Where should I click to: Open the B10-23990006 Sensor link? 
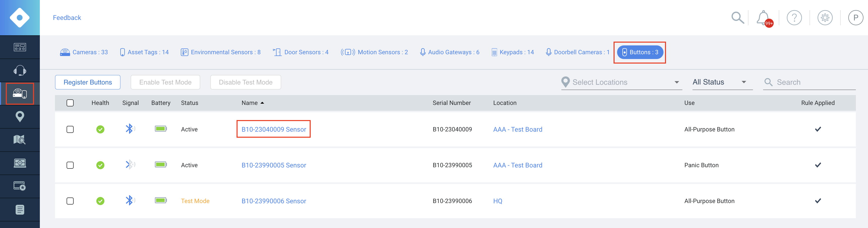pyautogui.click(x=274, y=201)
